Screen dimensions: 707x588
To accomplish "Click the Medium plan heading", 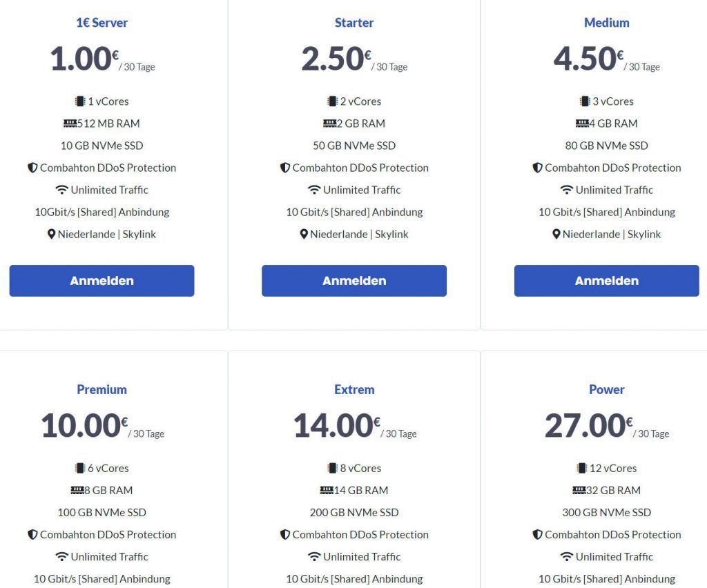I will [x=607, y=23].
